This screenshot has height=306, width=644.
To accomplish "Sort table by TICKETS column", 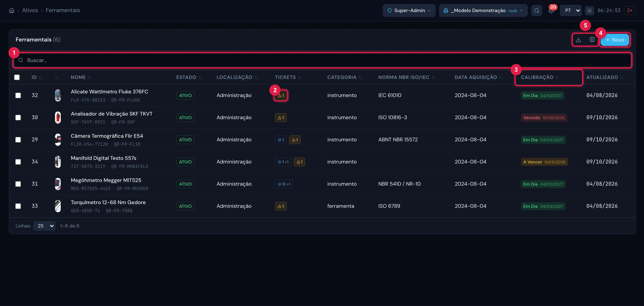I will click(x=288, y=77).
